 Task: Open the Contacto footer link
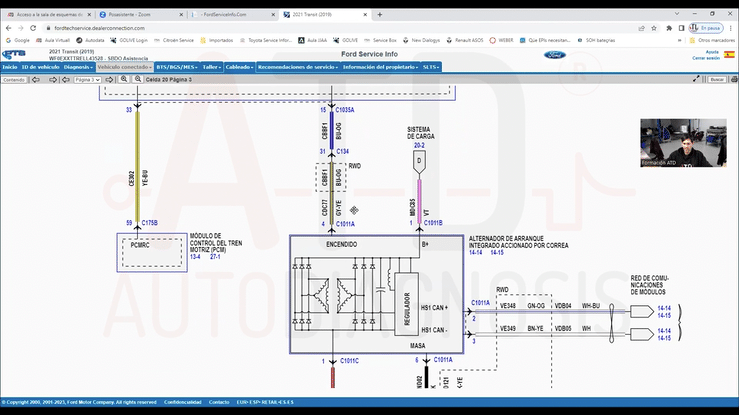pyautogui.click(x=219, y=402)
